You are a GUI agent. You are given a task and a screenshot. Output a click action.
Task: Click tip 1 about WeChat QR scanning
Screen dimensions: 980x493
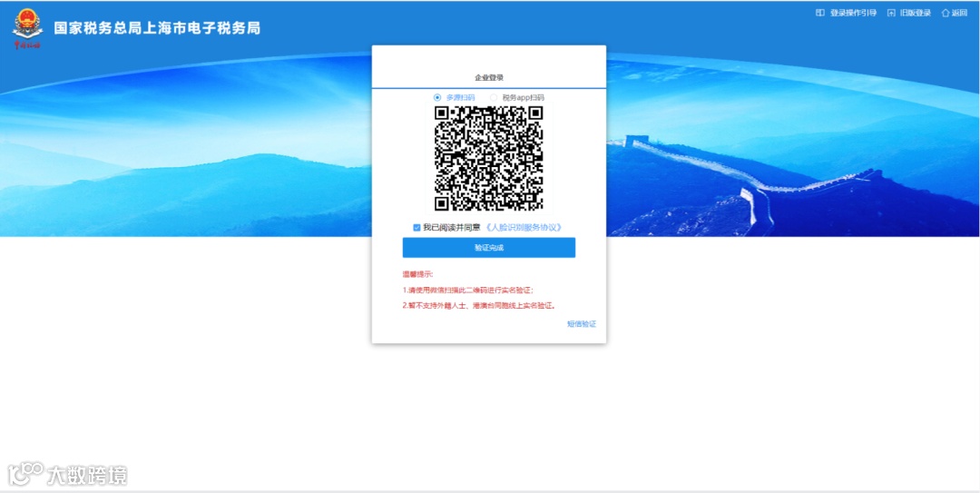pos(468,291)
